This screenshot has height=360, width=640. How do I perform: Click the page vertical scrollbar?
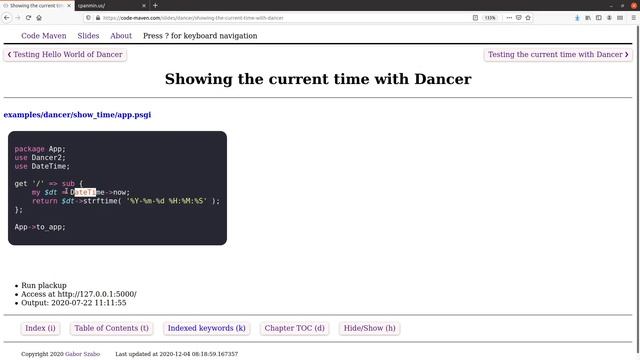(638, 188)
